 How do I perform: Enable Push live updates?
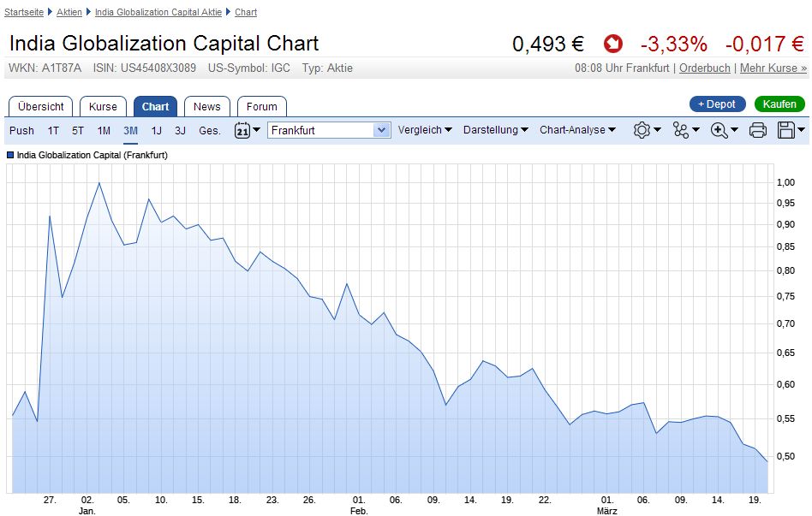point(21,130)
